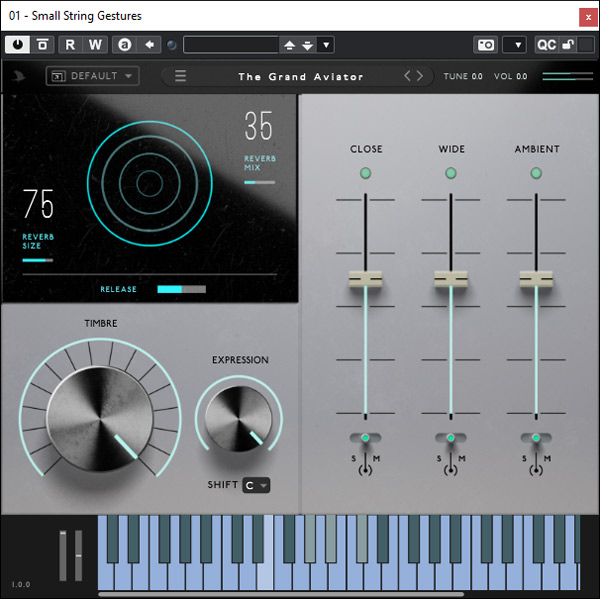The image size is (600, 599).
Task: Toggle the WIDE mic green LED
Action: point(451,173)
